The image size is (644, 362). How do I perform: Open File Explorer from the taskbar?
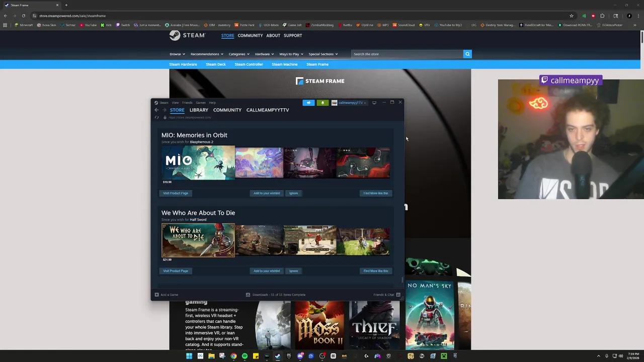(x=211, y=356)
